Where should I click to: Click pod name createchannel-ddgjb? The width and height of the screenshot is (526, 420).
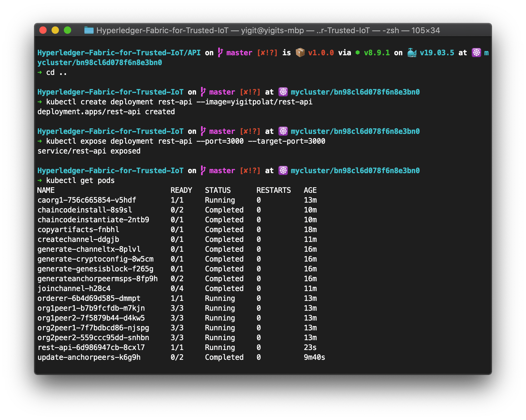pyautogui.click(x=78, y=239)
